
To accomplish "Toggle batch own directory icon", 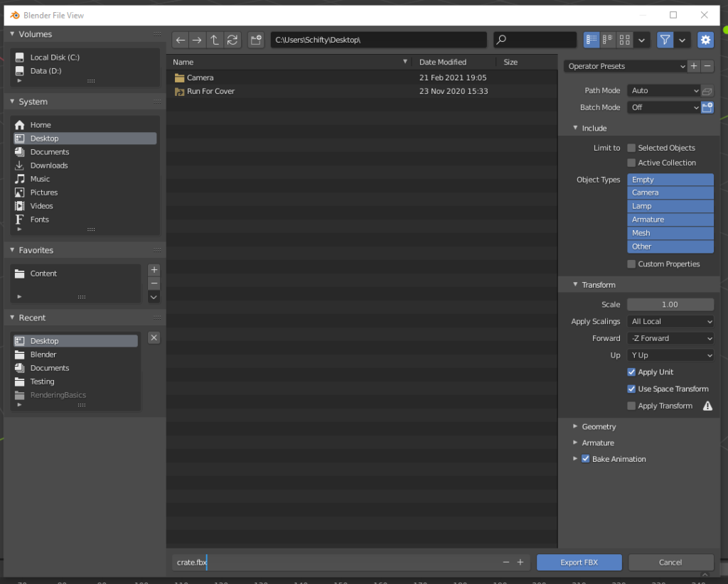I will (x=707, y=107).
